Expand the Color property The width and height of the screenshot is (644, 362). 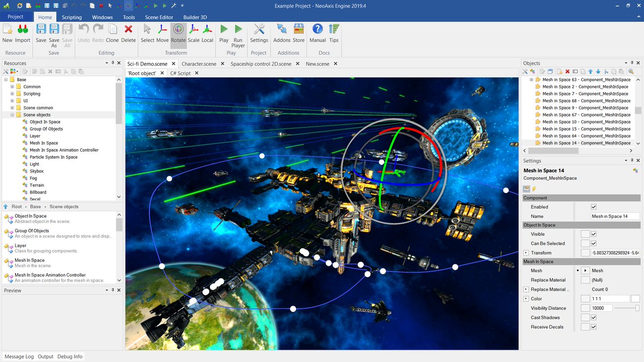coord(526,299)
